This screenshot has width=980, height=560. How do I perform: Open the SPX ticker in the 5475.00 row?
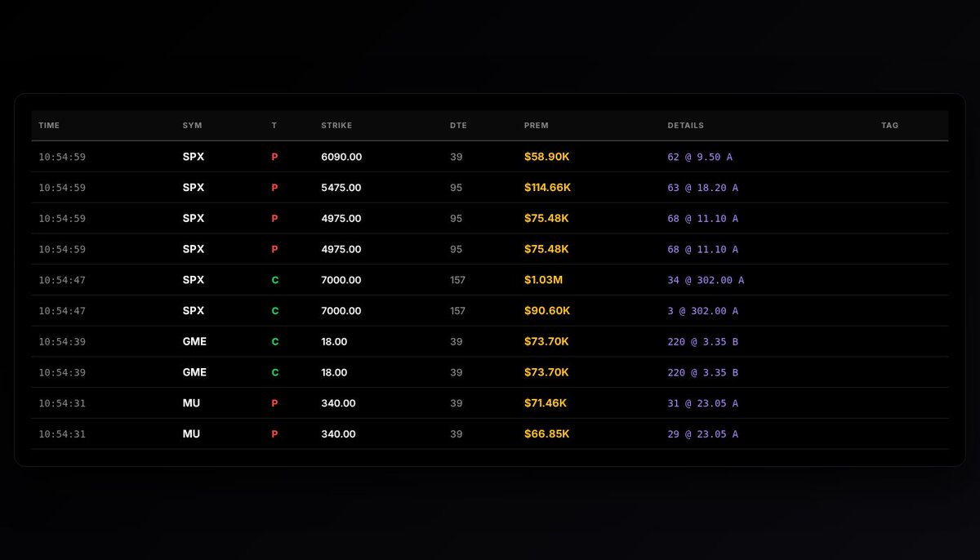click(193, 188)
